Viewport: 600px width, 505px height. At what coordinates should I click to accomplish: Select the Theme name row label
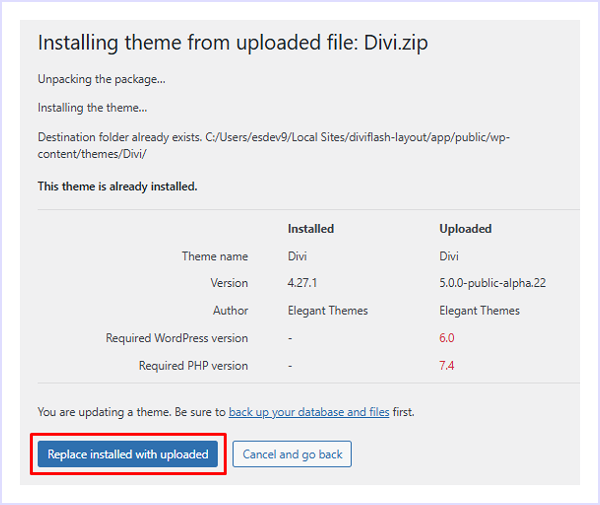coord(214,256)
